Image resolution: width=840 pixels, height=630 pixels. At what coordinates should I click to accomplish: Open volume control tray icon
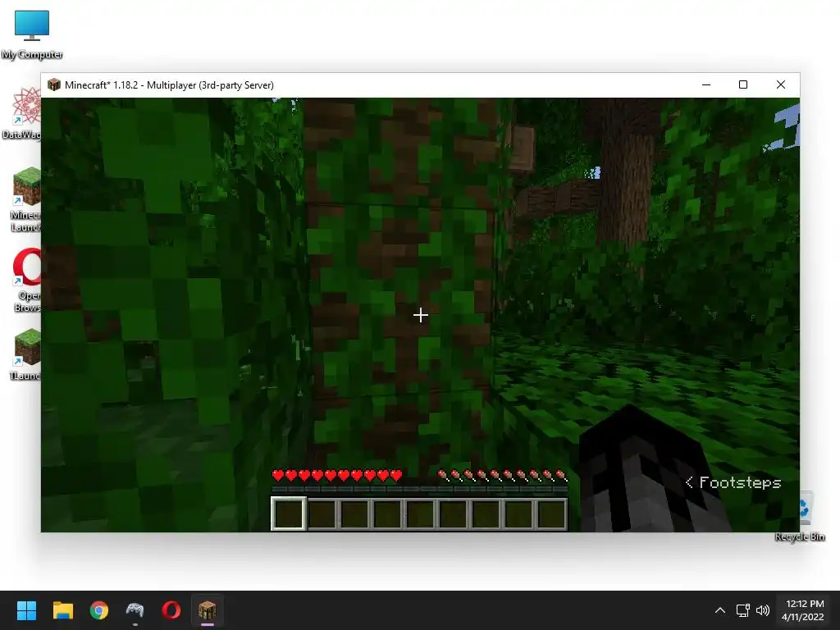762,610
